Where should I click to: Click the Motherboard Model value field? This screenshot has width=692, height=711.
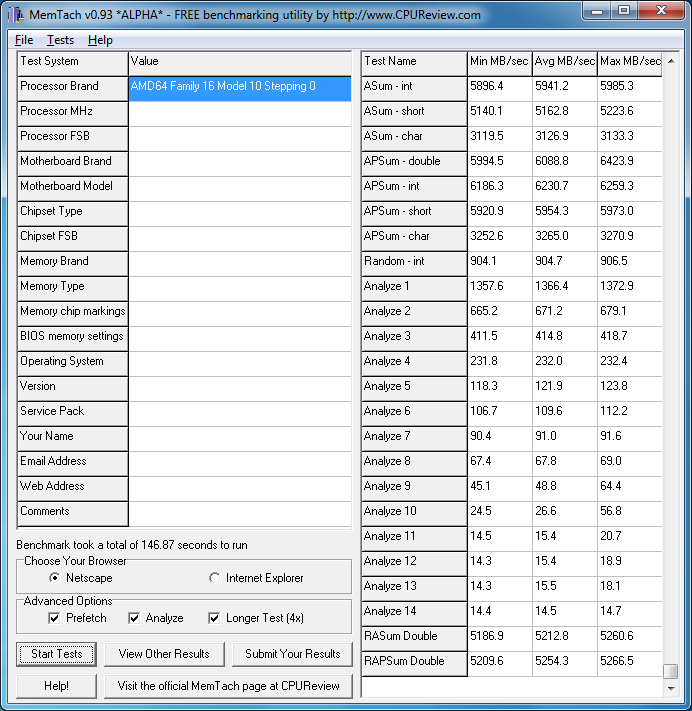click(240, 189)
